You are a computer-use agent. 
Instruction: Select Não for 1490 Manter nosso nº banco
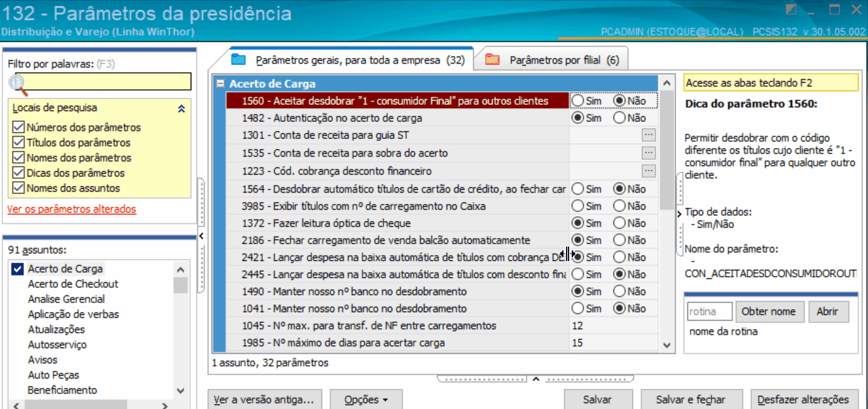[x=620, y=291]
